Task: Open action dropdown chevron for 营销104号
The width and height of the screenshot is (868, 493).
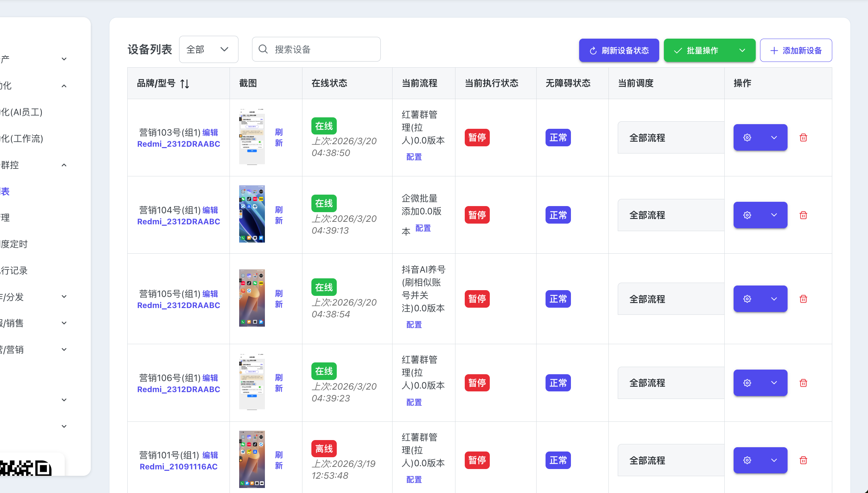Action: [x=774, y=215]
